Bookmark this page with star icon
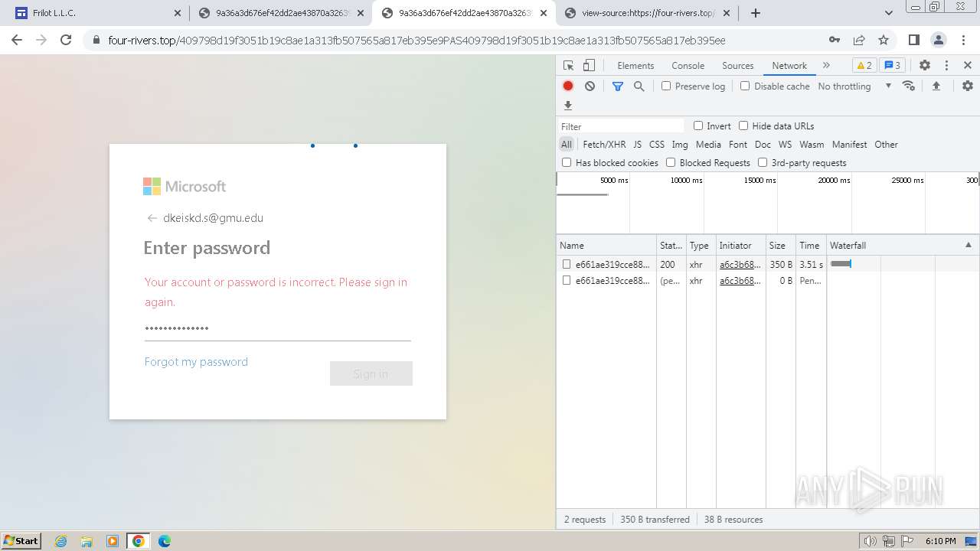 [884, 40]
